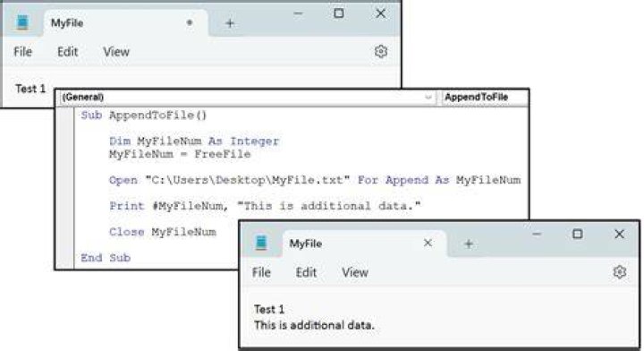Open View menu in top Notepad window

pos(116,52)
